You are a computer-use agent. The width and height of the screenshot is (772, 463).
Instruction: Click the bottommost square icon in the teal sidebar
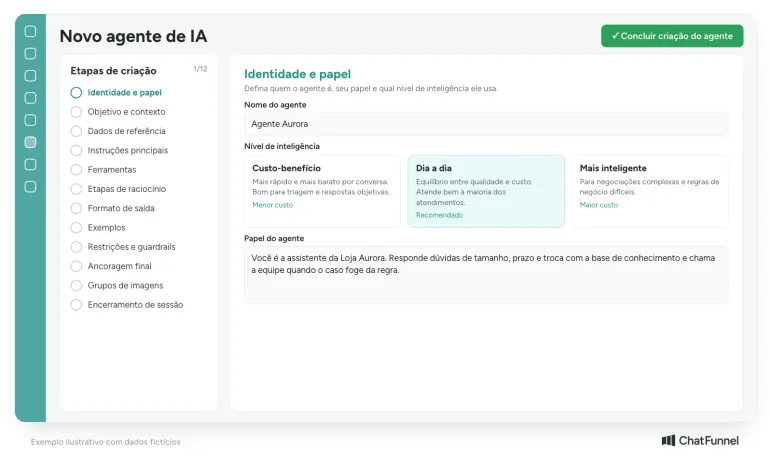click(x=31, y=187)
